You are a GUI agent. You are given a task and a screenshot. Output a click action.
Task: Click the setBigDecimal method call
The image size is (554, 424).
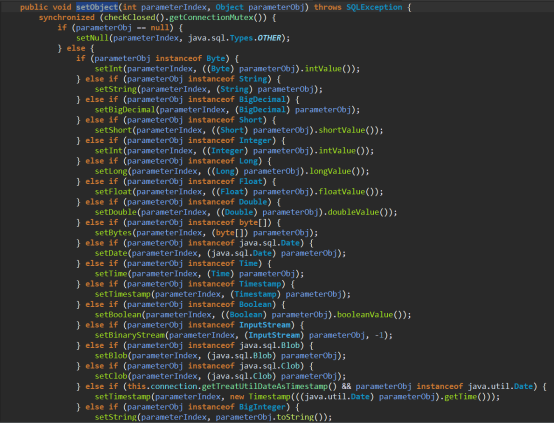(125, 110)
